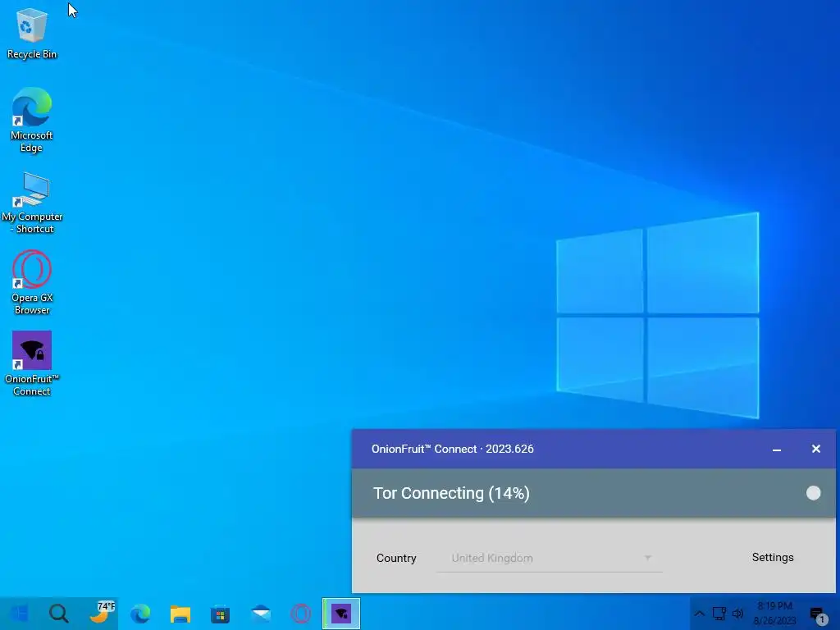Image resolution: width=840 pixels, height=630 pixels.
Task: Open the weather widget showing 74°F
Action: click(x=101, y=614)
